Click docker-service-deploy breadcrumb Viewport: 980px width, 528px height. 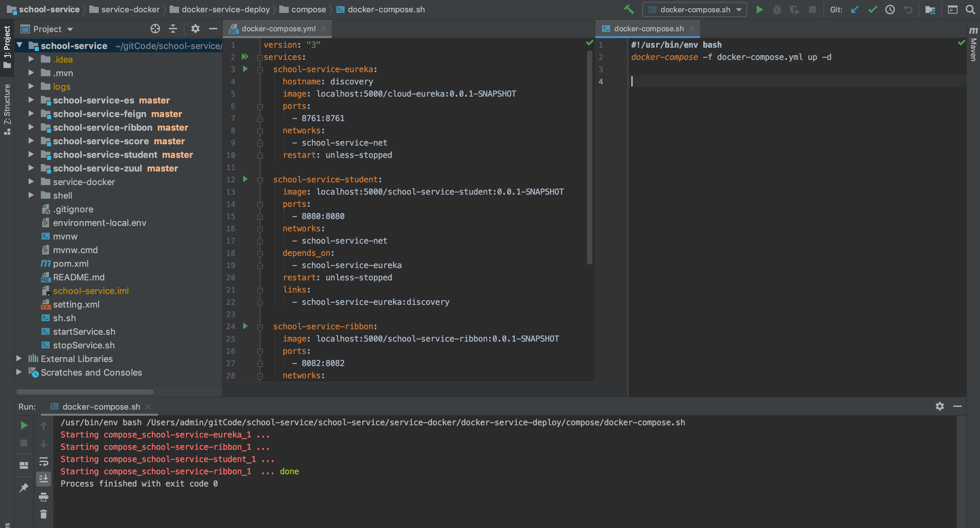(x=220, y=10)
